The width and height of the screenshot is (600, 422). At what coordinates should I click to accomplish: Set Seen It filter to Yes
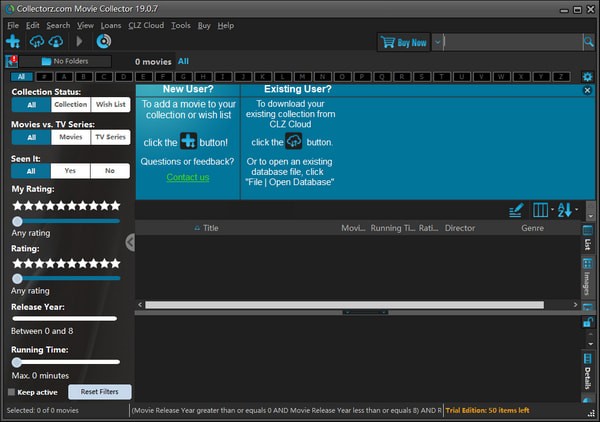(x=71, y=171)
